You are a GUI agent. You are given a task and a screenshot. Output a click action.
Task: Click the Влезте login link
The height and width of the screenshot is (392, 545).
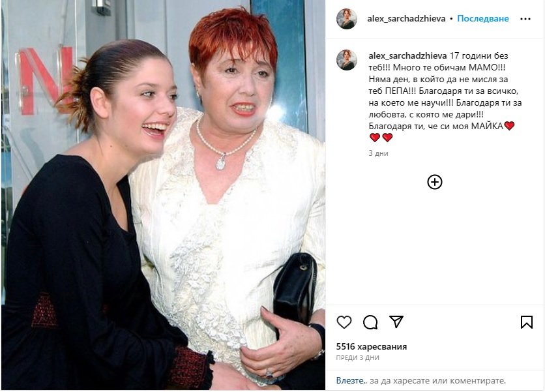(x=350, y=380)
